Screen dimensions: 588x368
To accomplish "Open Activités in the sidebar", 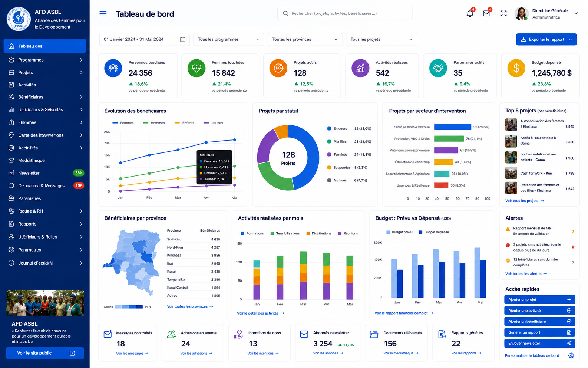I will (45, 85).
